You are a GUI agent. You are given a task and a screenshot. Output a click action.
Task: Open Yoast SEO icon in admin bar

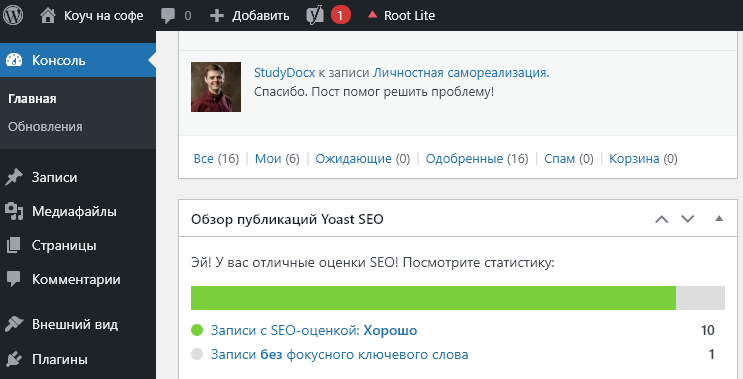pos(315,16)
